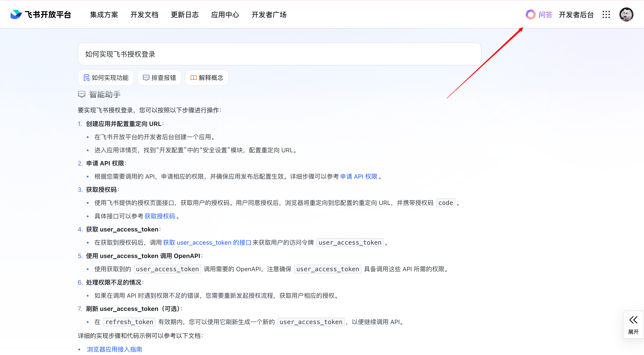
Task: Click the 智能助手 chat icon
Action: pyautogui.click(x=81, y=94)
